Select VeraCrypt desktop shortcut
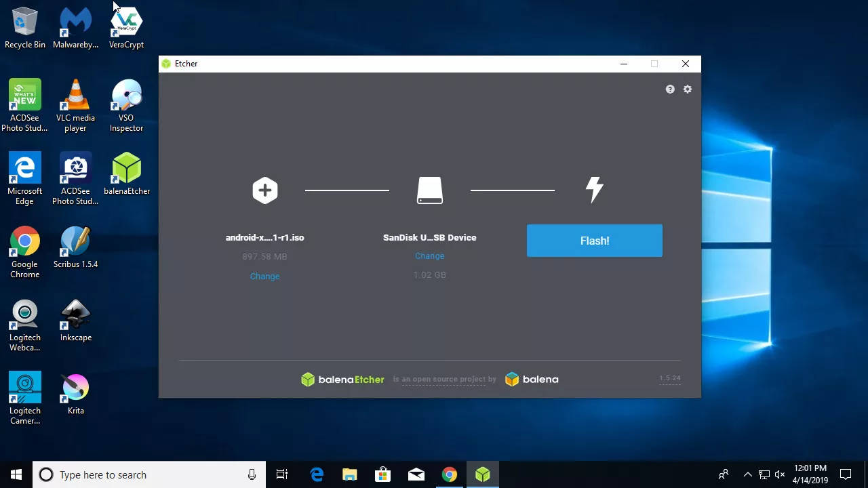The image size is (868, 488). [126, 28]
